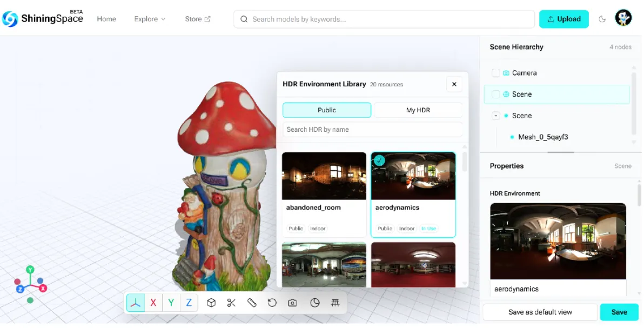Toggle the highlighted Scene node checkbox
This screenshot has width=644, height=328.
tap(496, 94)
